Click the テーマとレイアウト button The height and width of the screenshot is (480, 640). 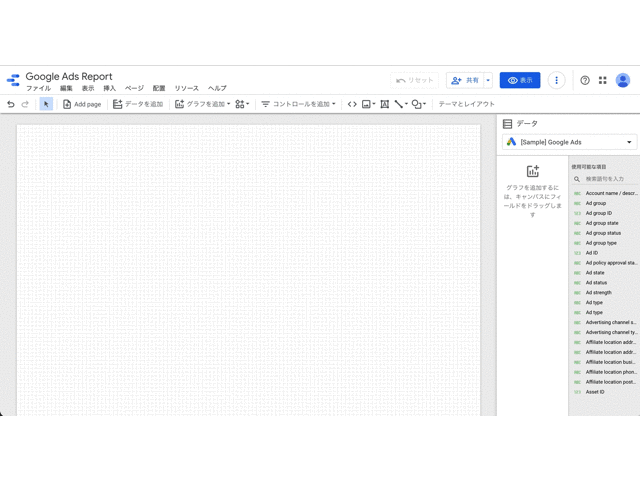point(466,104)
